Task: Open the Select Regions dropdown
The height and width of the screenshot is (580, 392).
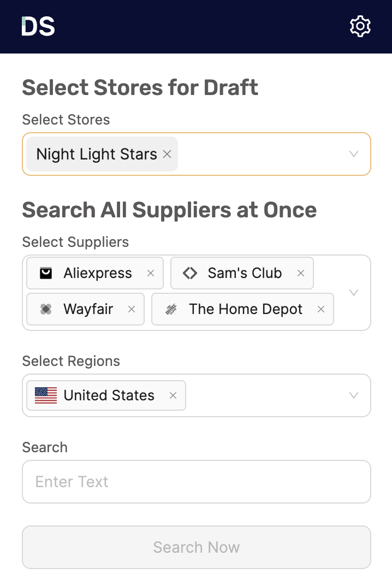Action: pos(354,395)
